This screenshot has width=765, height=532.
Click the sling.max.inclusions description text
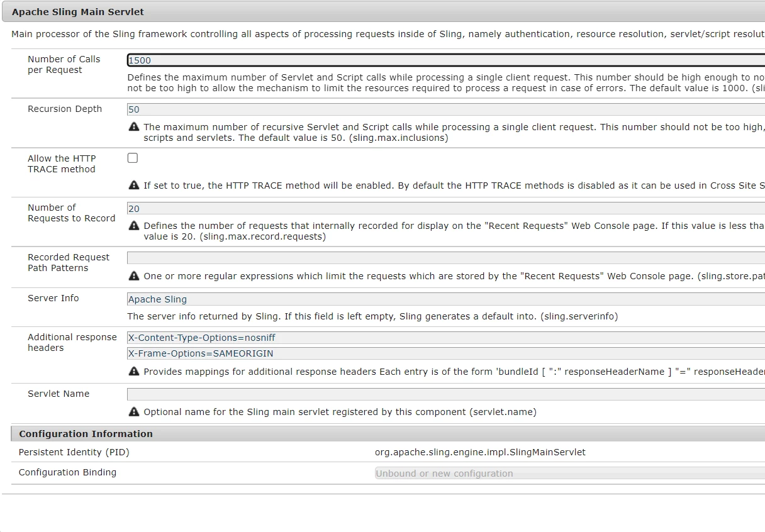pos(454,132)
